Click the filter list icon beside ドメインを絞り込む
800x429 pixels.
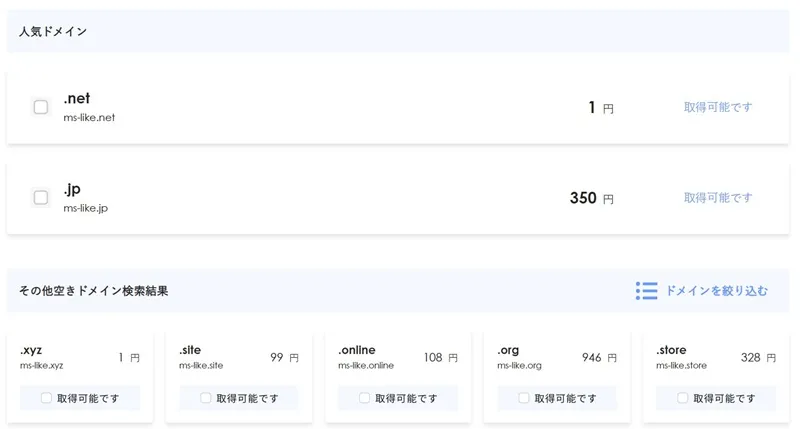pos(646,291)
